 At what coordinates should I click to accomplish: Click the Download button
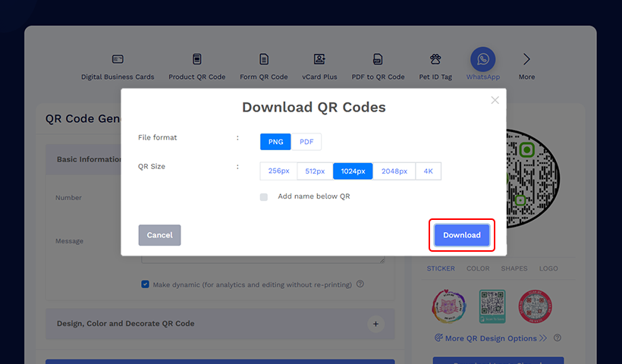(462, 235)
